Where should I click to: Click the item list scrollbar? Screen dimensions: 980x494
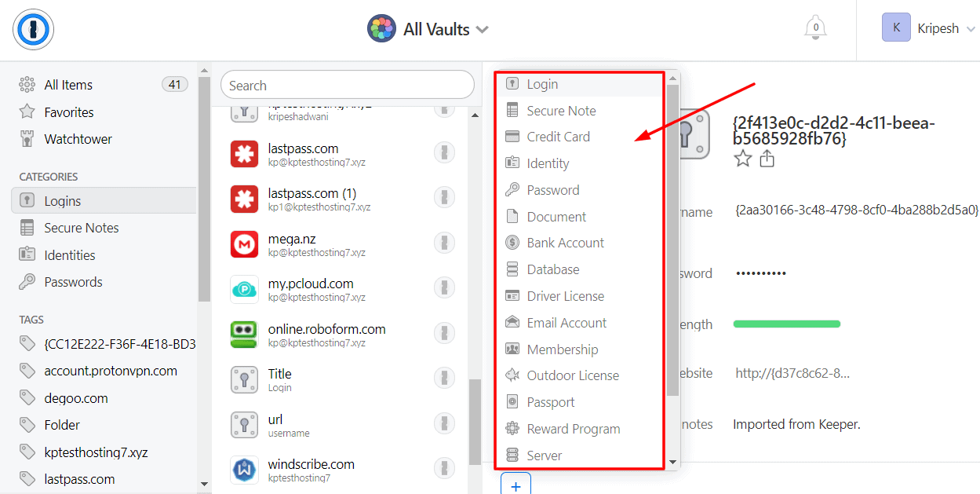(x=475, y=420)
